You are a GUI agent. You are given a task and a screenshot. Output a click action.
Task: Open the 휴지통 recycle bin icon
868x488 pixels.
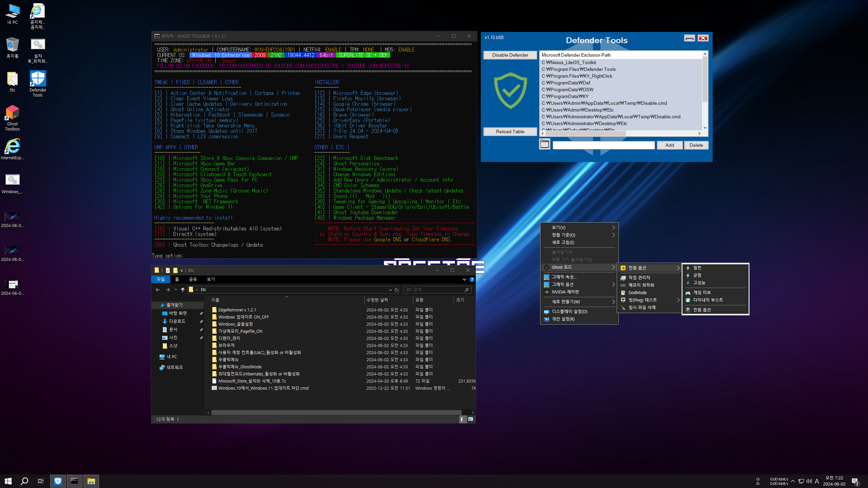click(12, 48)
